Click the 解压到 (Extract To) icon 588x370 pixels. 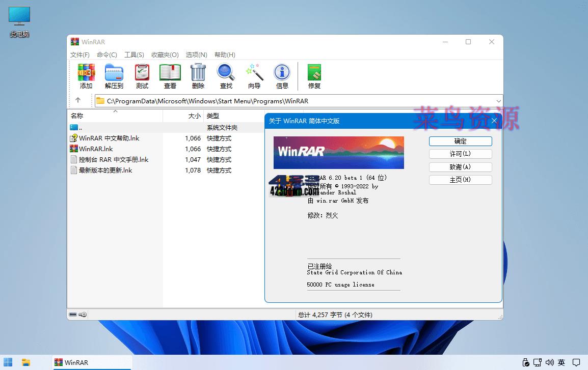point(114,75)
